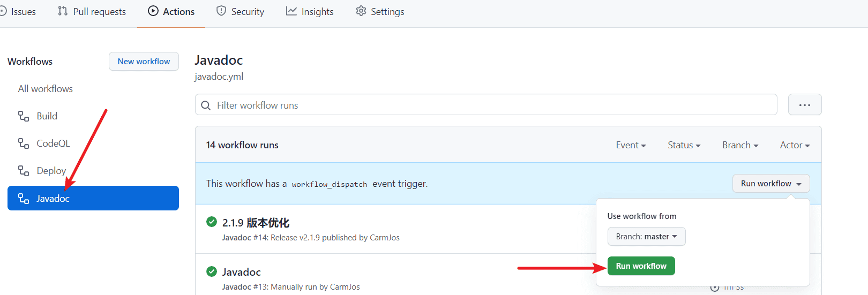Open the Branch filter dropdown
Image resolution: width=868 pixels, height=295 pixels.
pyautogui.click(x=740, y=145)
